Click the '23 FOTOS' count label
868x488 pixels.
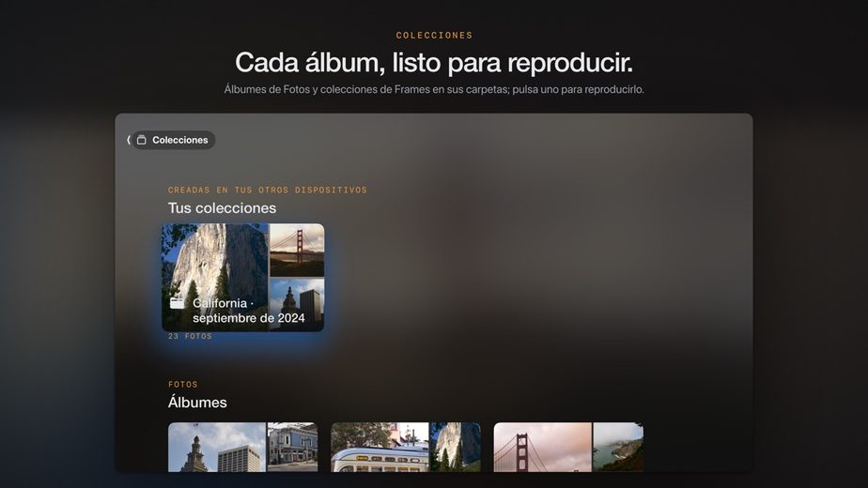190,336
